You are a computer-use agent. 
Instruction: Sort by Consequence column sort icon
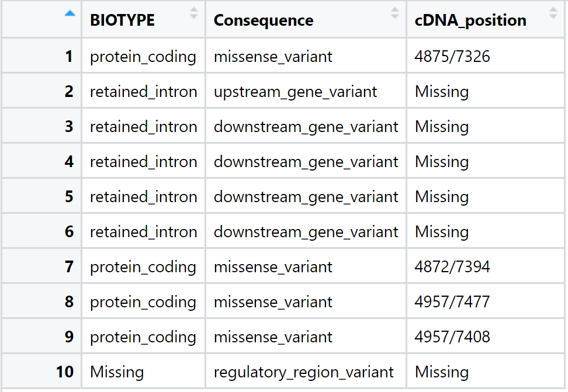point(395,13)
